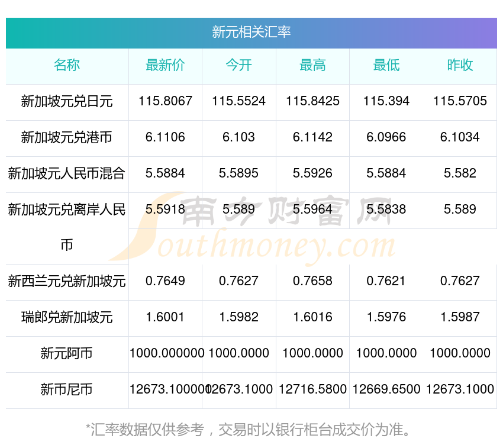
Task: Click 5.5884 in the 最低 column
Action: pos(386,173)
